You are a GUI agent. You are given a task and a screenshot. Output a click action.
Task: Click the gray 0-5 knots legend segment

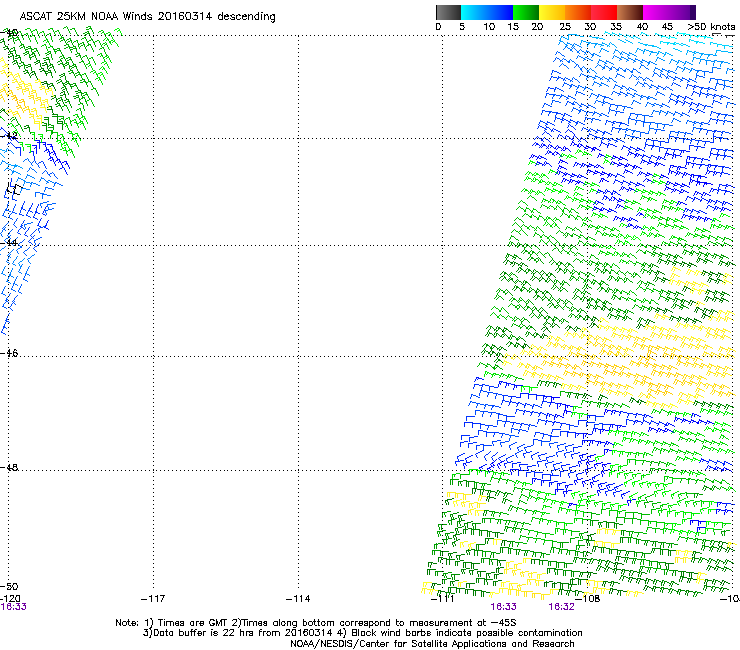pyautogui.click(x=448, y=12)
